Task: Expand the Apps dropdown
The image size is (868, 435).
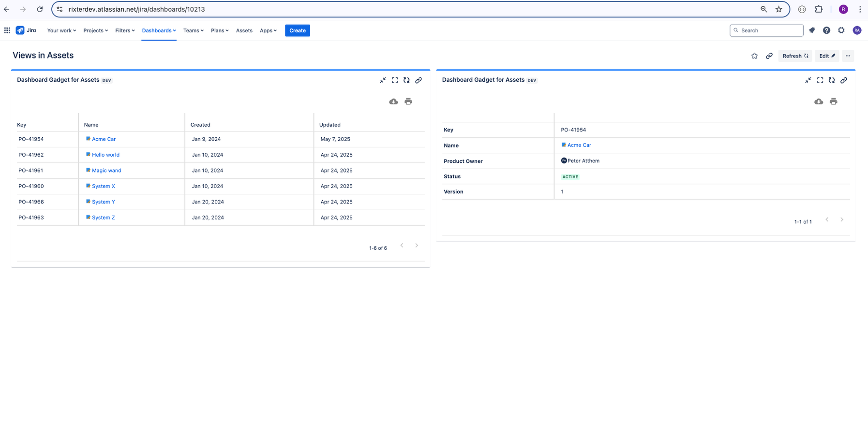Action: (268, 30)
